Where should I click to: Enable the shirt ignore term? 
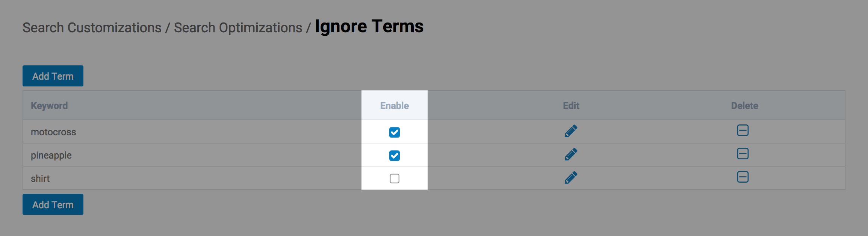pos(395,179)
